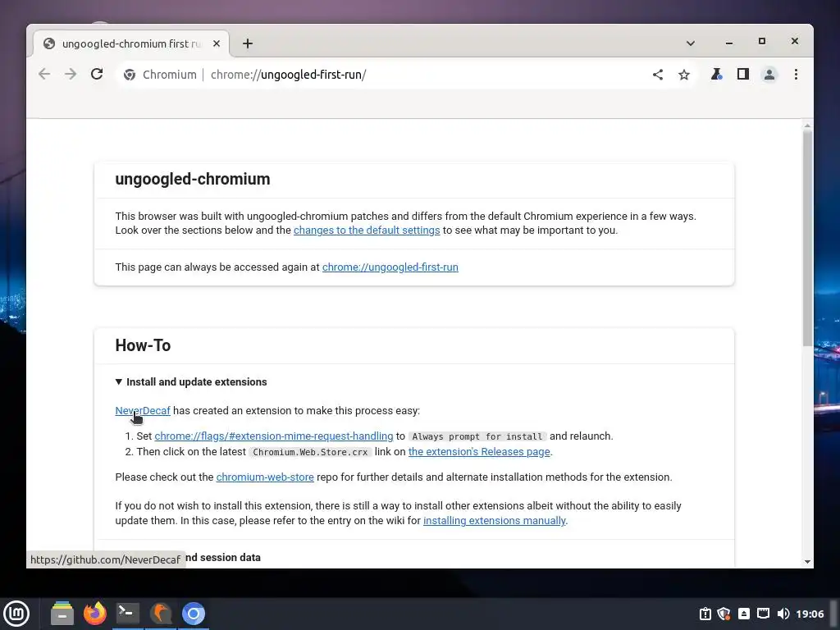Open installing extensions manually link
The height and width of the screenshot is (630, 840).
(495, 521)
